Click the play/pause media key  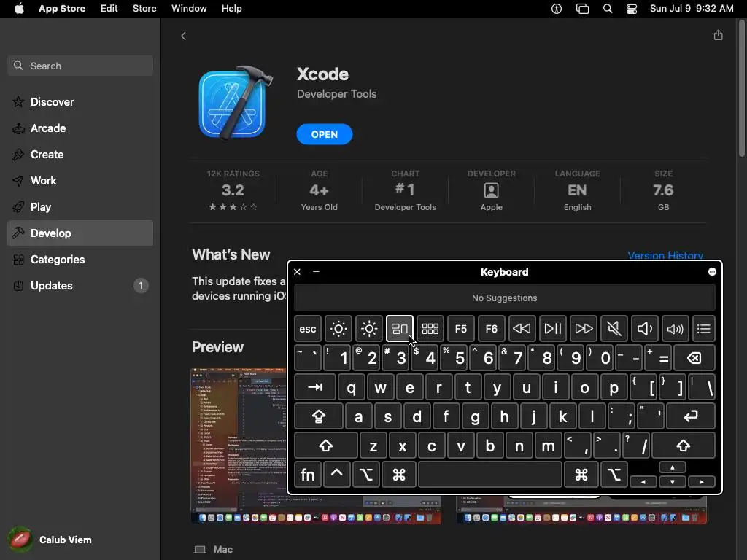(x=553, y=329)
